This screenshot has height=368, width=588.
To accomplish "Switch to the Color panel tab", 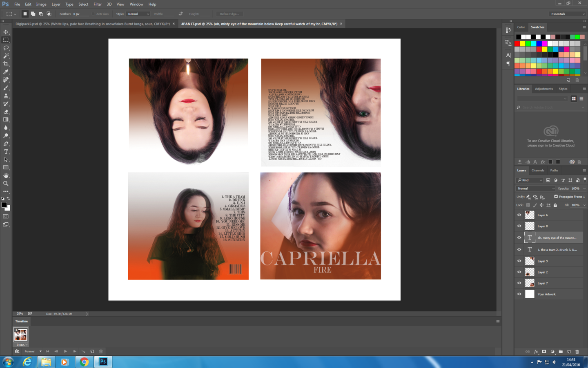I will (x=521, y=27).
